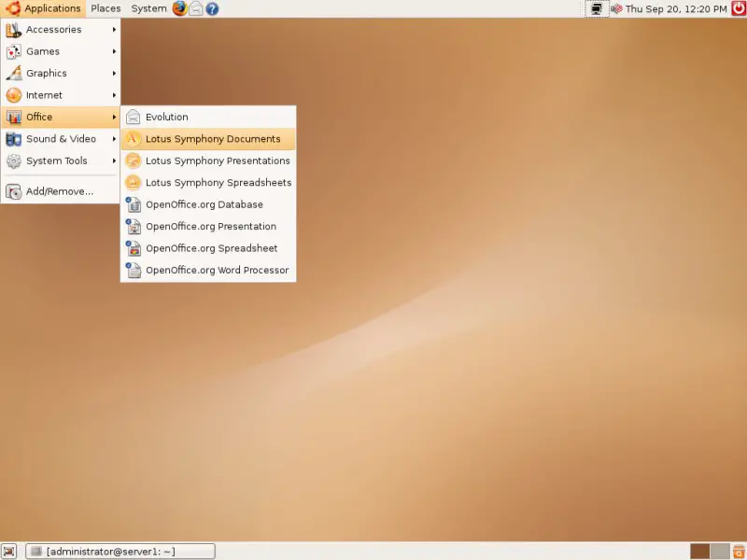Click the network monitor tray icon
The height and width of the screenshot is (560, 747).
597,8
